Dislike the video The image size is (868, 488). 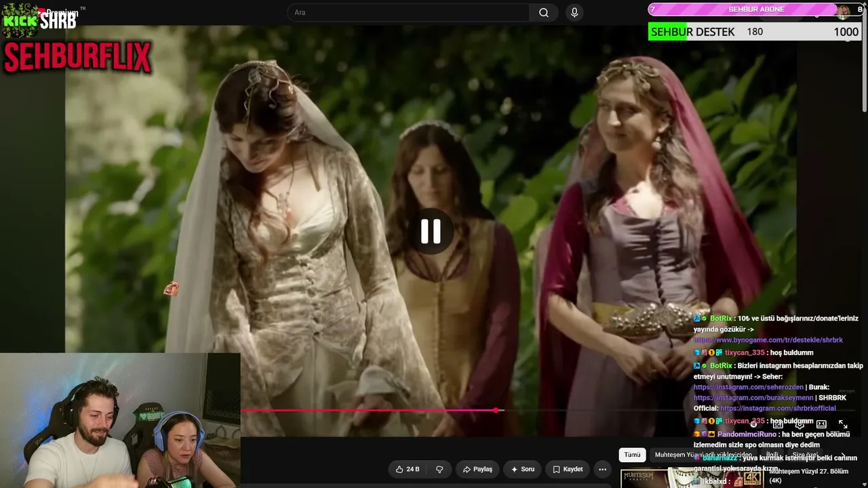pyautogui.click(x=439, y=469)
